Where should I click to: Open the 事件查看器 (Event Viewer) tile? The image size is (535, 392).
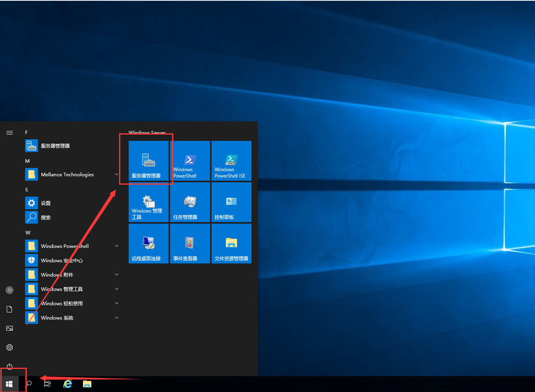pyautogui.click(x=190, y=243)
